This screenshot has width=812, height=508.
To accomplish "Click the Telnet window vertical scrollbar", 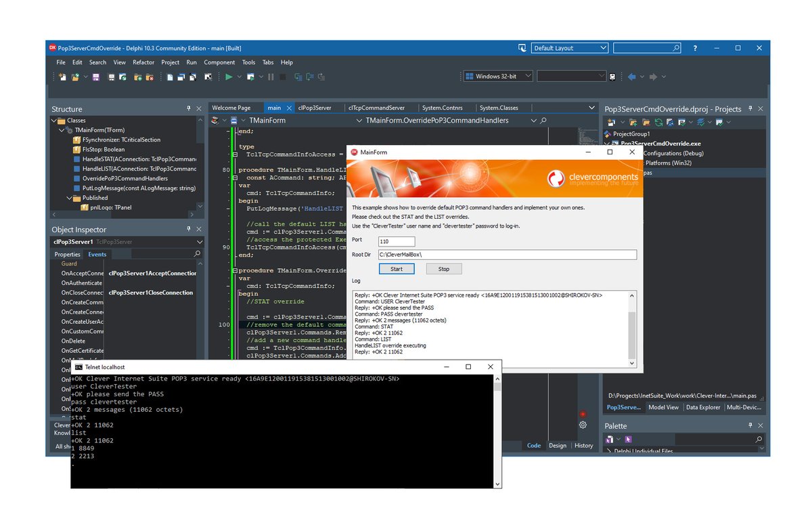I will (x=498, y=430).
